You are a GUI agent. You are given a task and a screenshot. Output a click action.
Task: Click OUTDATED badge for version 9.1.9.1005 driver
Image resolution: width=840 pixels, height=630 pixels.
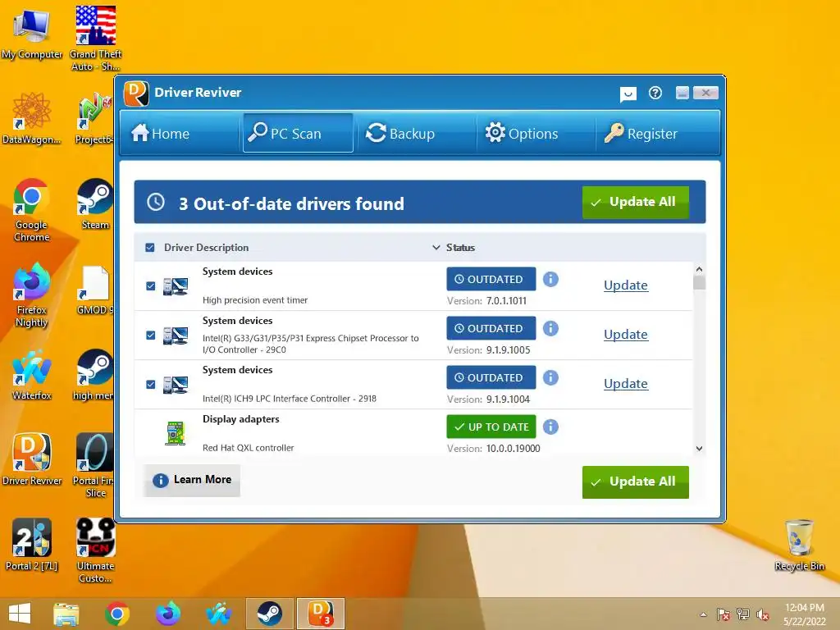[x=491, y=328]
